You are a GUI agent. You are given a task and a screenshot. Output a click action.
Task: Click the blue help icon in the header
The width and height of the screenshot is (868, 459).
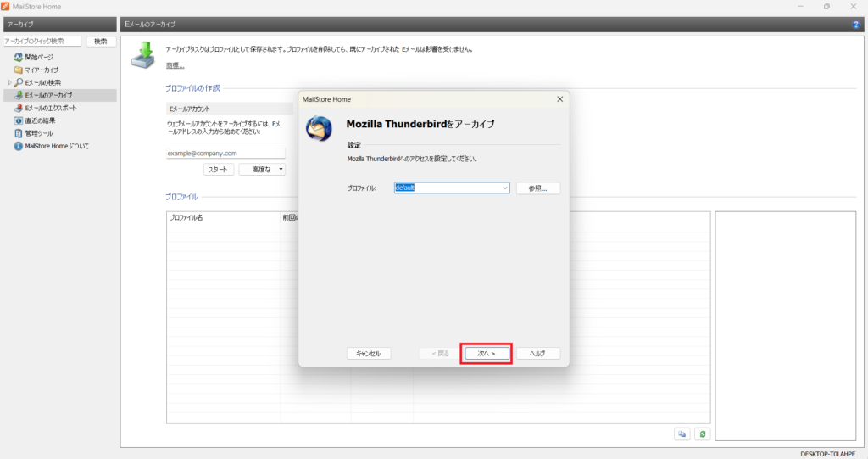coord(856,25)
